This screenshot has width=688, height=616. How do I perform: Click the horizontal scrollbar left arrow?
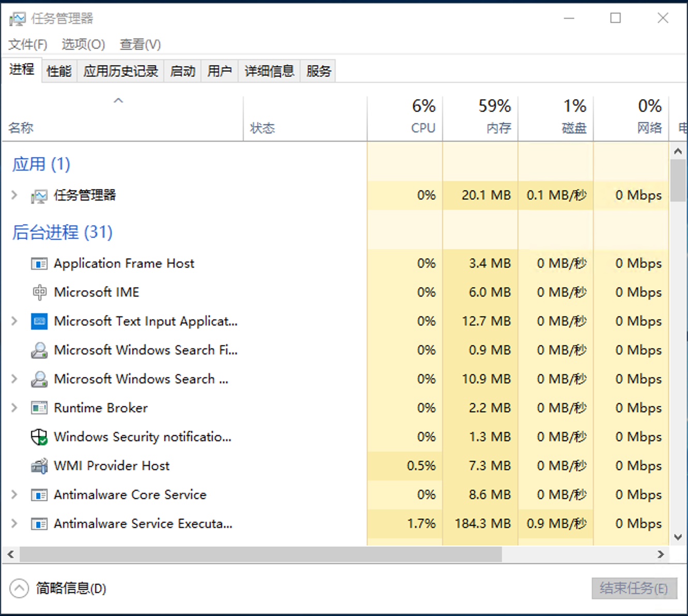click(x=10, y=555)
